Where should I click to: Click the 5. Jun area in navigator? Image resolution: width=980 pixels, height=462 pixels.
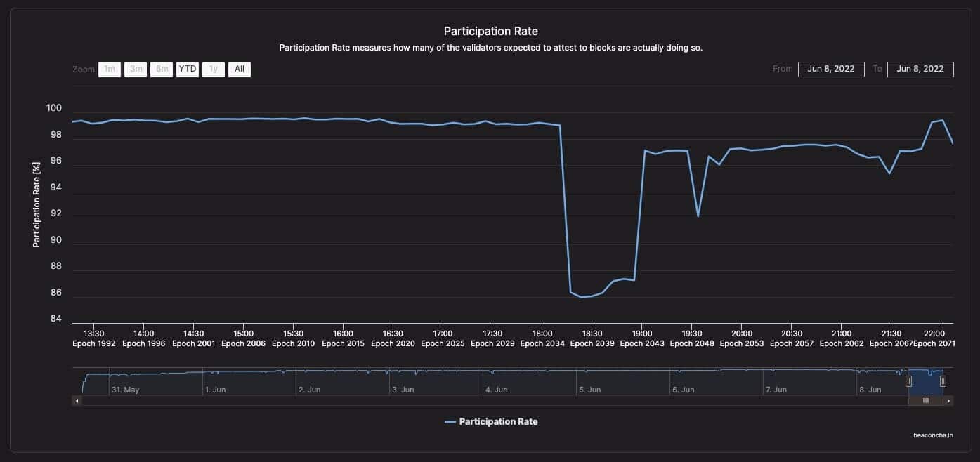click(590, 389)
